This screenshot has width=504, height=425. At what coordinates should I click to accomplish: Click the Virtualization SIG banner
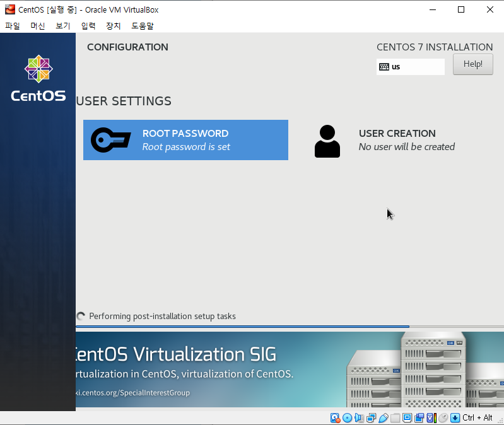click(290, 370)
